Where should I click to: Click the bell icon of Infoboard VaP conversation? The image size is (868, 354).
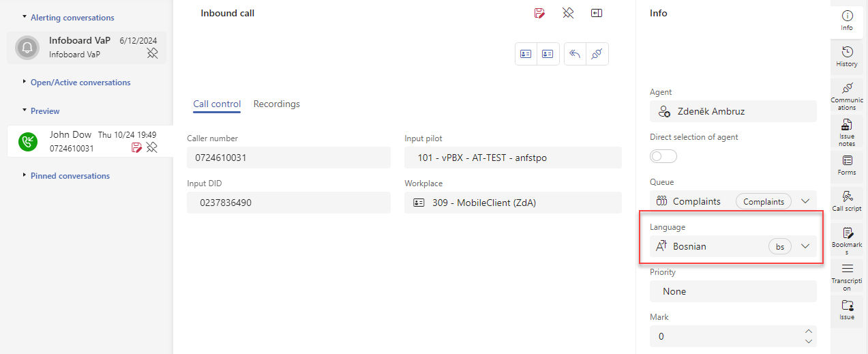point(27,47)
